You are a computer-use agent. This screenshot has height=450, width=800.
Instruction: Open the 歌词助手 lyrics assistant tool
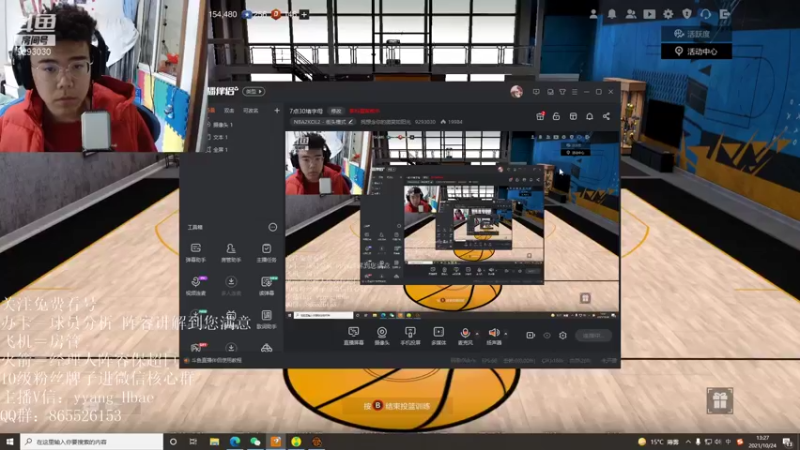point(266,319)
